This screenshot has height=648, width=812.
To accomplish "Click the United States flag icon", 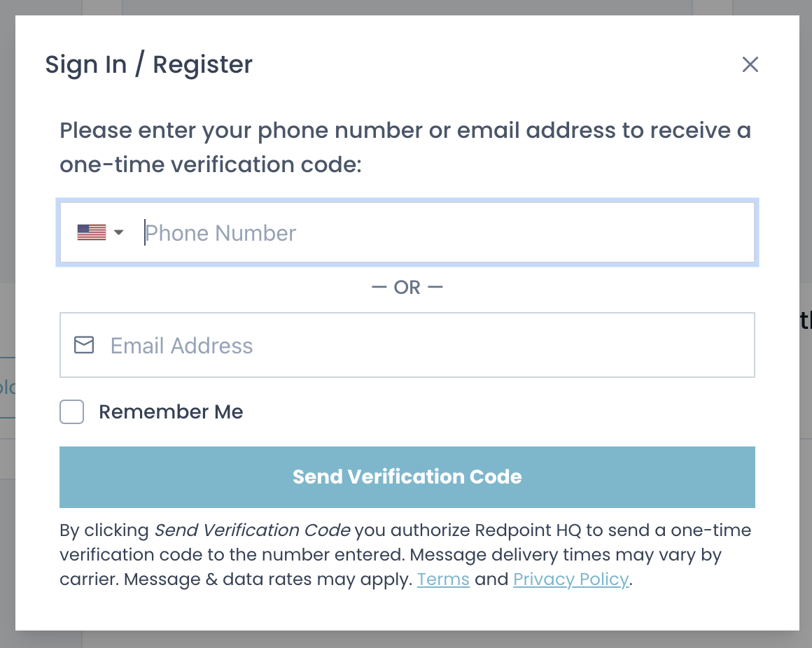I will [x=91, y=233].
